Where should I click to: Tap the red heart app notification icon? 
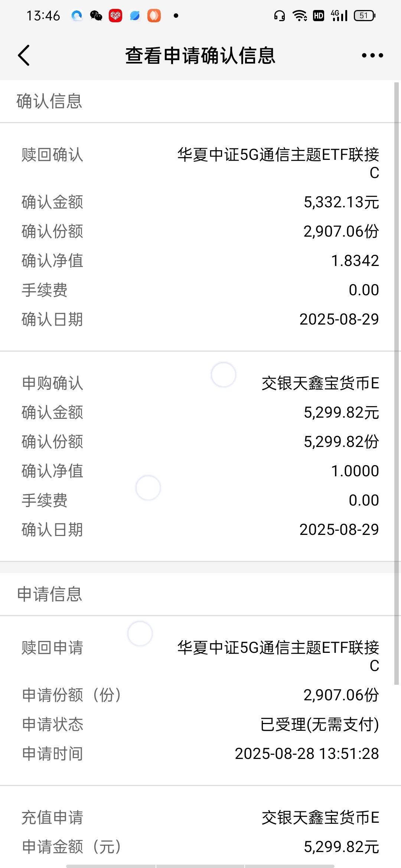(x=115, y=16)
